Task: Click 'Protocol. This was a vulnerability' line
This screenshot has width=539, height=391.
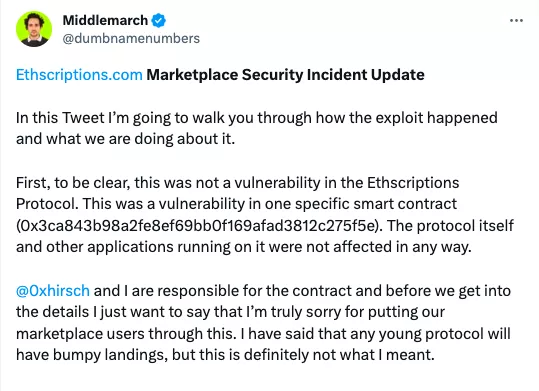Action: point(236,204)
